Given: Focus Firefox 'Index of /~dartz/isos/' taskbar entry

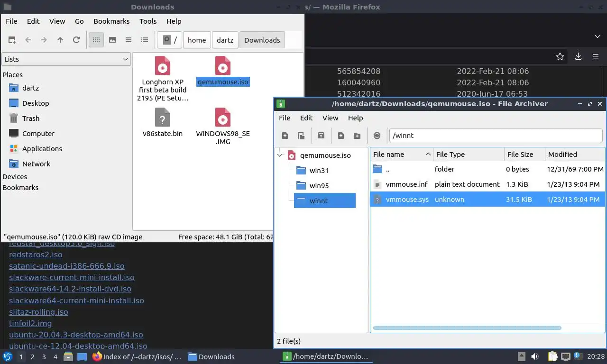Looking at the screenshot, I should pos(138,357).
